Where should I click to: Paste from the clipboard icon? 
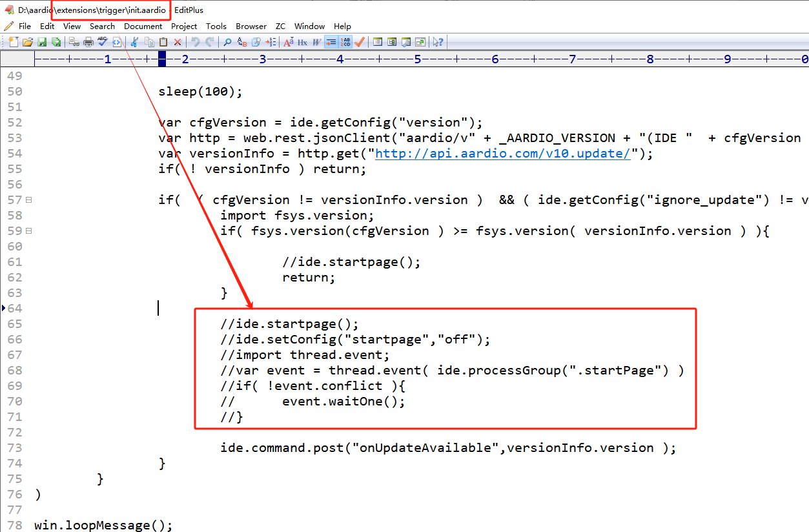pyautogui.click(x=163, y=42)
